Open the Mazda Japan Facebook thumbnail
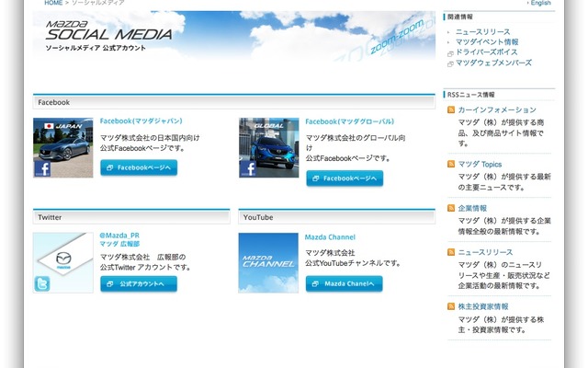The image size is (588, 368). pos(63,147)
